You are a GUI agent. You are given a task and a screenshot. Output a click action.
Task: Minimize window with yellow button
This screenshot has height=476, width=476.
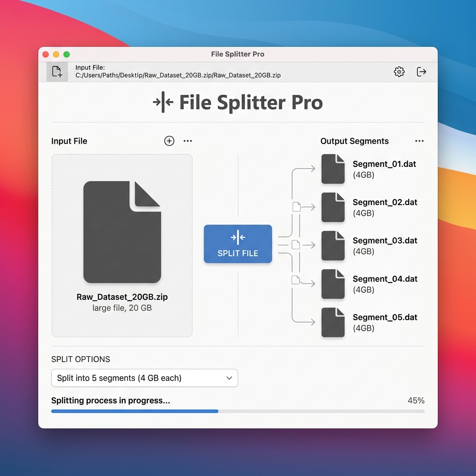pos(56,54)
